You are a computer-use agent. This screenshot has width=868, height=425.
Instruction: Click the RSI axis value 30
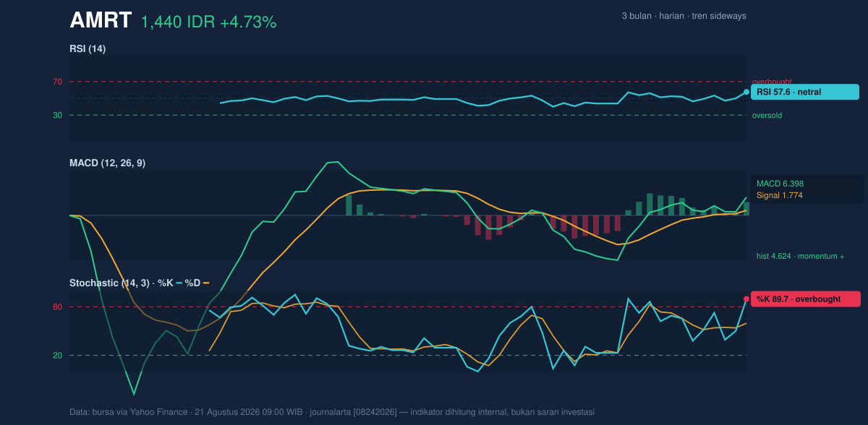57,115
